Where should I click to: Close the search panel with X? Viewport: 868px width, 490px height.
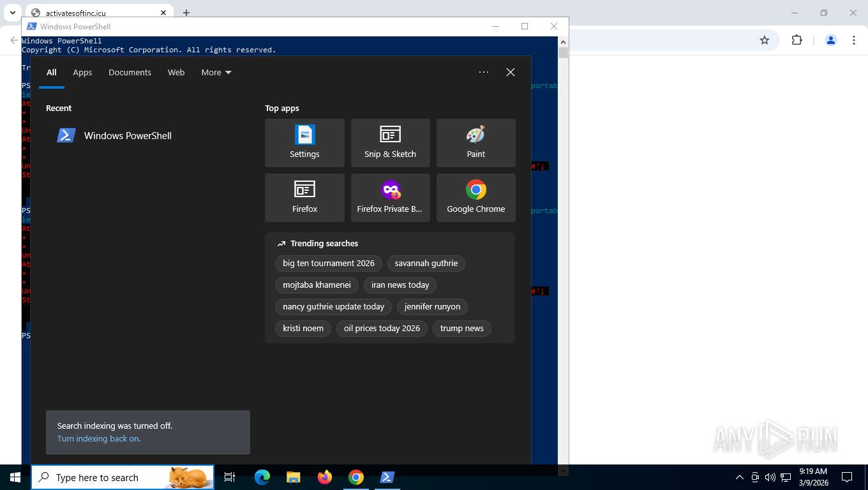511,72
